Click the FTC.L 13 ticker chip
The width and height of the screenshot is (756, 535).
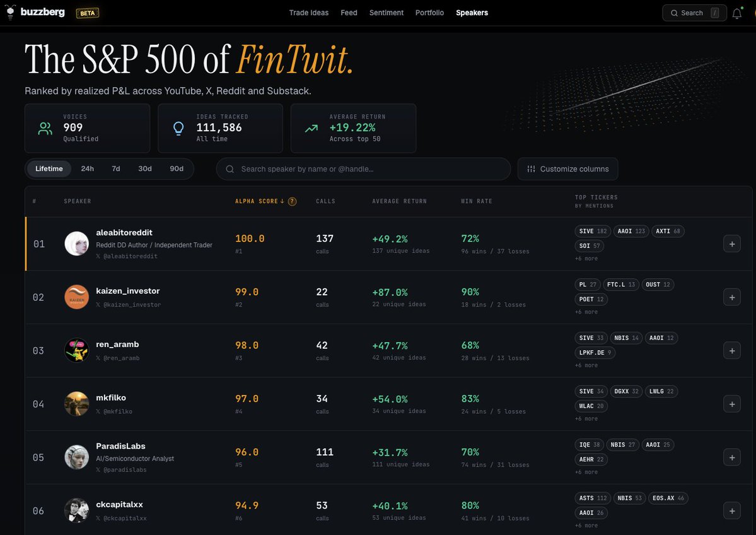621,285
